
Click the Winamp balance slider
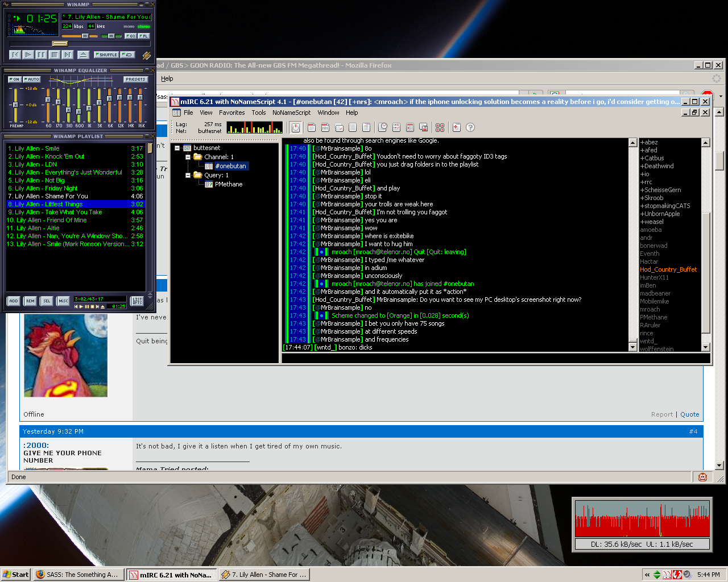point(111,36)
